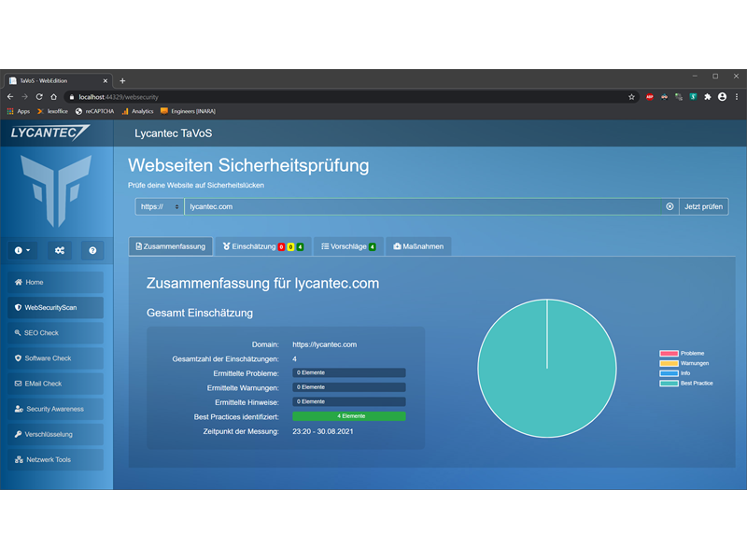Open a new browser tab with plus
Viewport: 747px width, 560px height.
click(122, 81)
